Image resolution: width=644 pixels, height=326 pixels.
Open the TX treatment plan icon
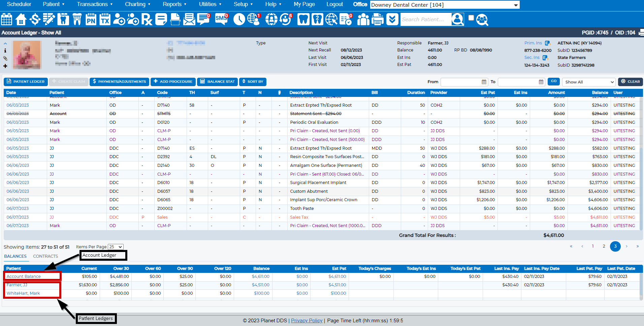tap(104, 19)
